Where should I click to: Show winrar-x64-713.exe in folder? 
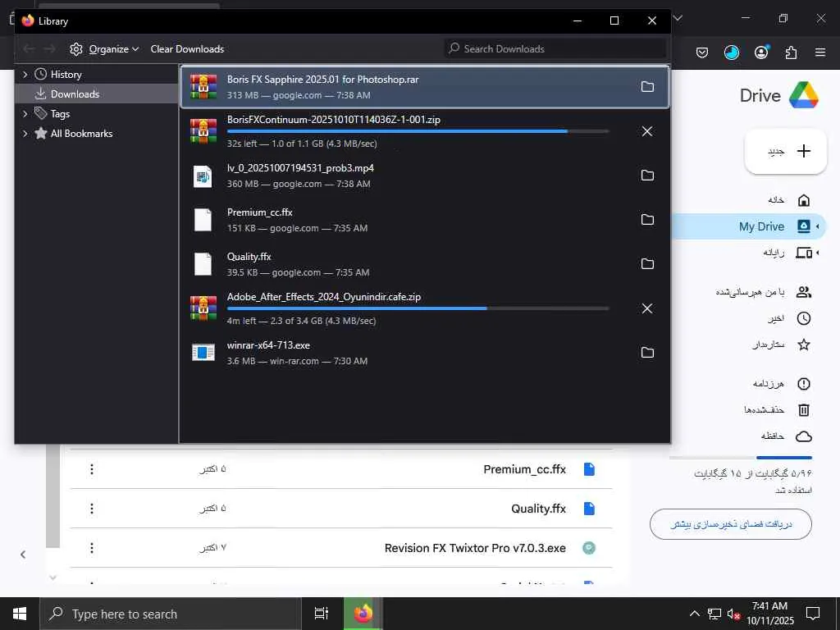(x=647, y=353)
